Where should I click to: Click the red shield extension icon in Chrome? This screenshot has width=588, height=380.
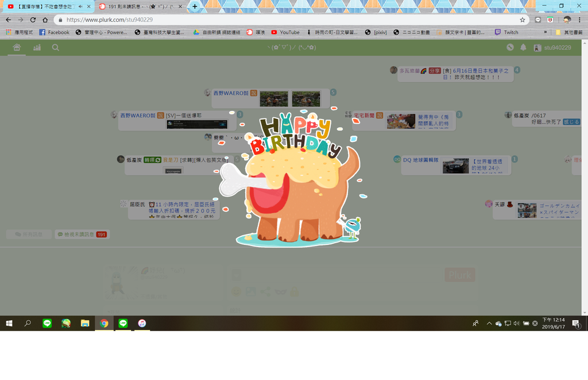(550, 20)
